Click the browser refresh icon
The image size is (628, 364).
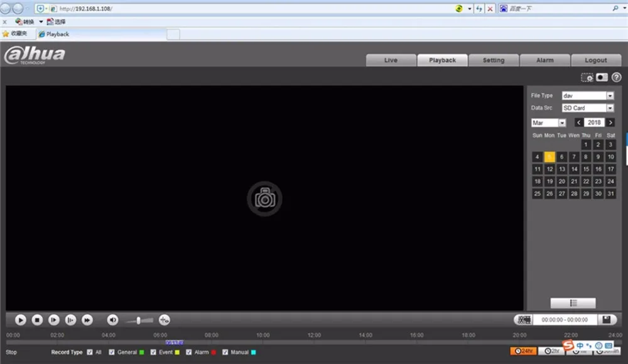[x=479, y=8]
